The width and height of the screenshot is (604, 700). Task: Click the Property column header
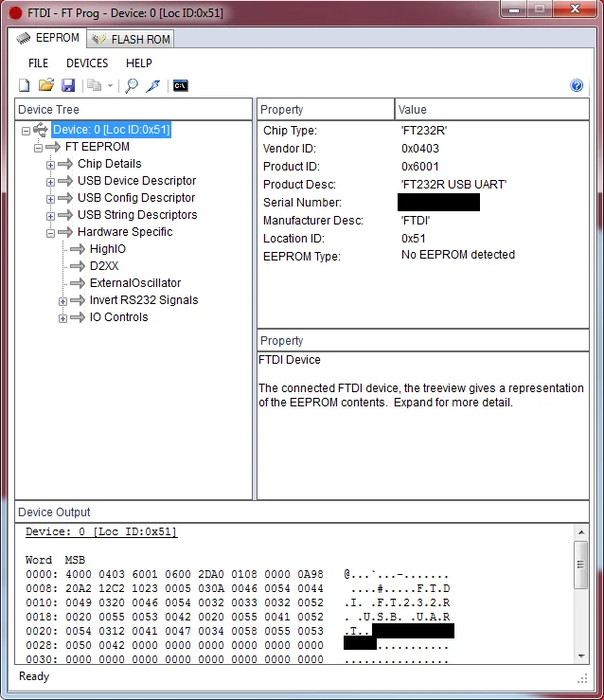click(326, 109)
